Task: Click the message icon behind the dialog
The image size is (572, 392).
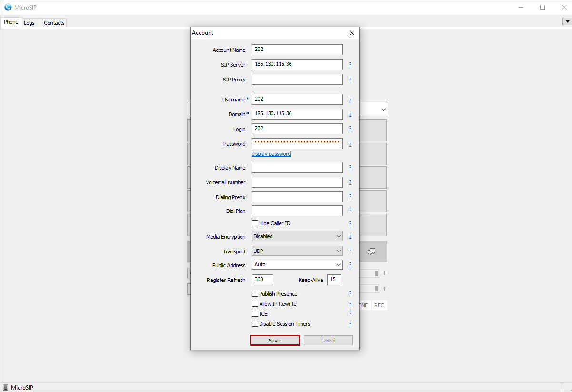Action: (372, 251)
